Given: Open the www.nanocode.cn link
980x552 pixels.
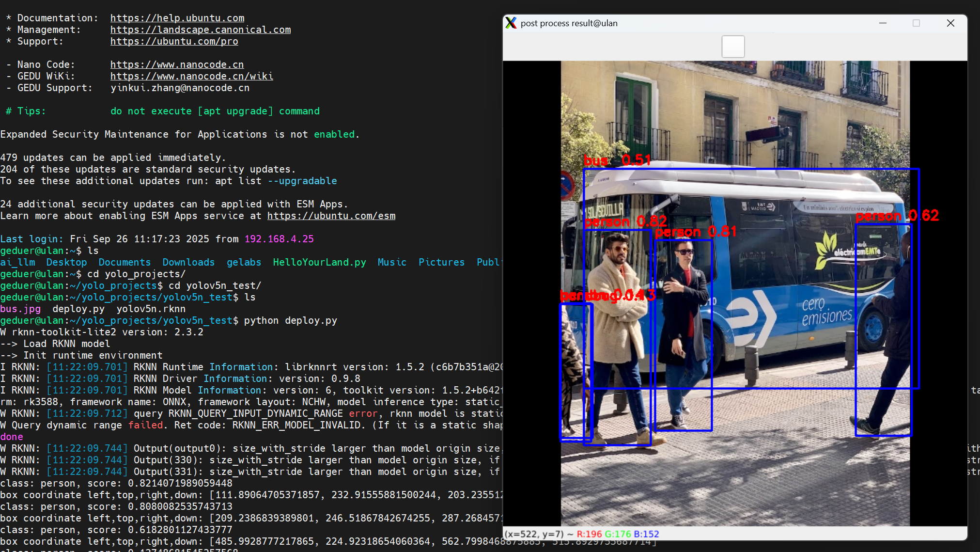Looking at the screenshot, I should [177, 64].
